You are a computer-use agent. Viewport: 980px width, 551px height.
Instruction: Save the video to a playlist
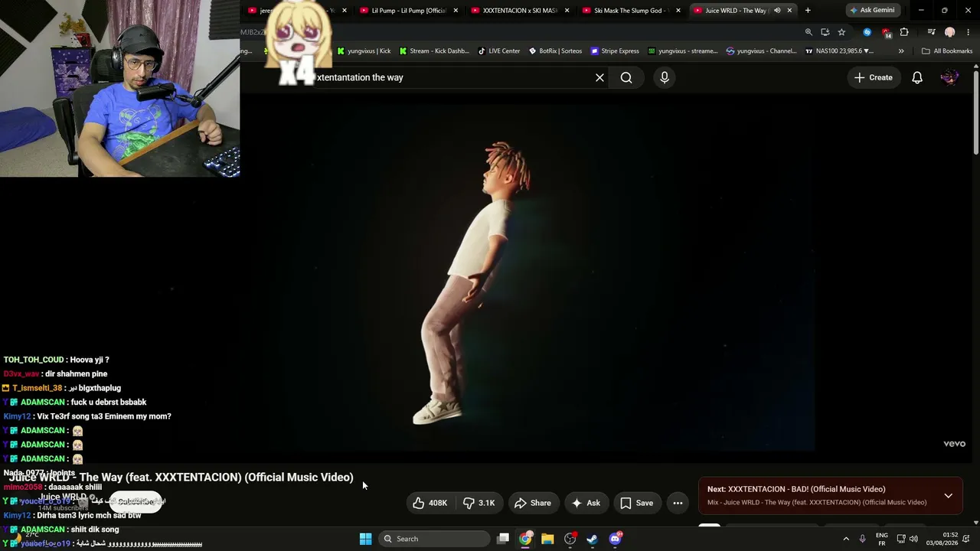[636, 503]
